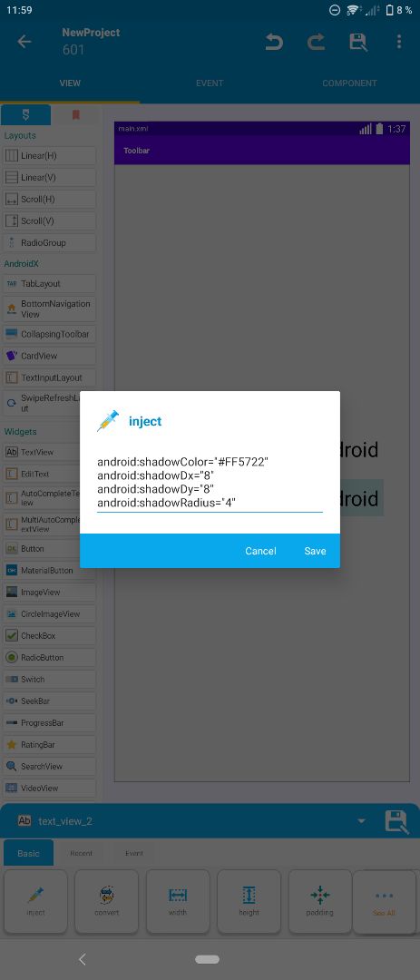Select the padding property icon
Viewport: 420px width, 980px height.
pyautogui.click(x=320, y=901)
